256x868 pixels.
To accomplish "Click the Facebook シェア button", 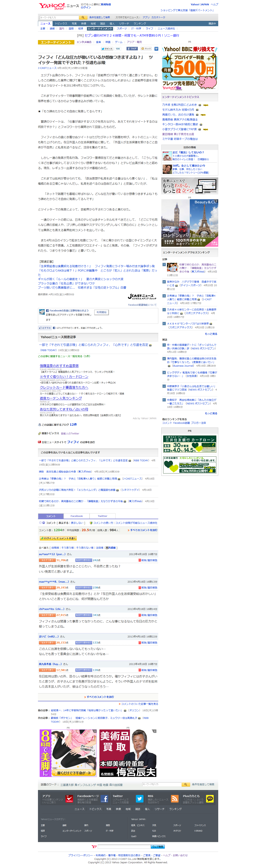I will [132, 49].
